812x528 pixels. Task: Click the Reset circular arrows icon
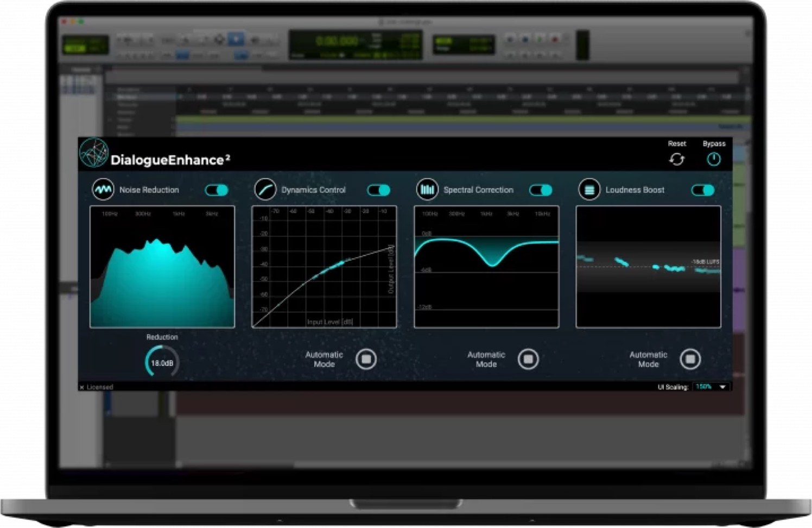[676, 159]
